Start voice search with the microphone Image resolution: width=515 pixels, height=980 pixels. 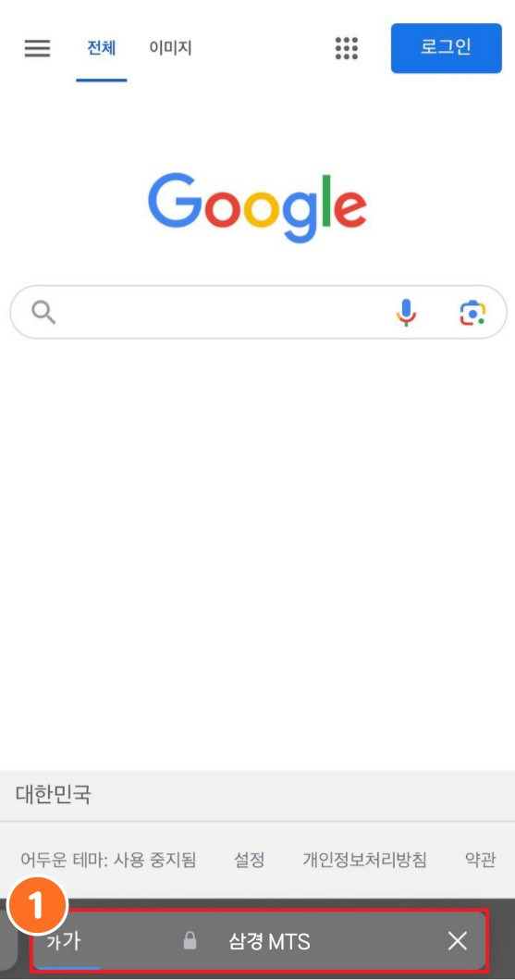click(x=406, y=312)
